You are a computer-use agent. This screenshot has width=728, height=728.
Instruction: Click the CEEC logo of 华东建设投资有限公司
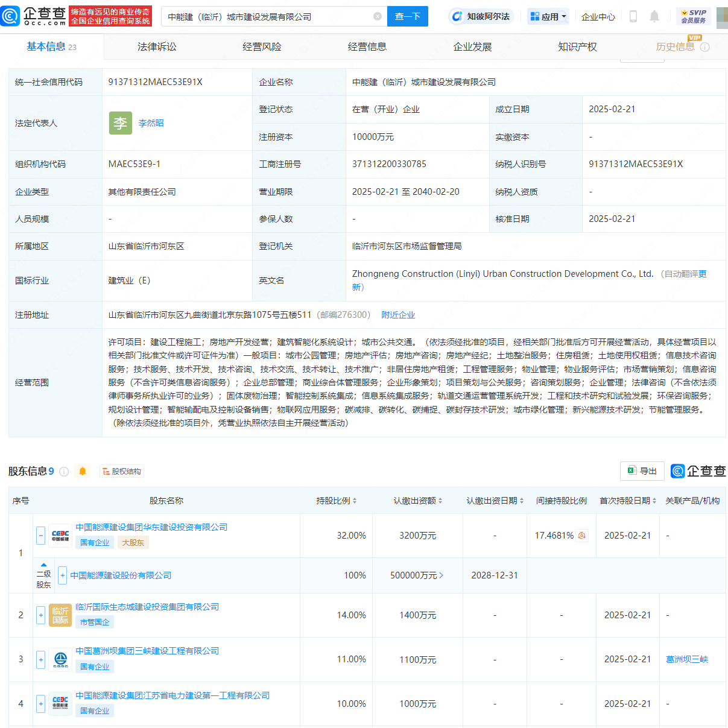click(x=60, y=536)
